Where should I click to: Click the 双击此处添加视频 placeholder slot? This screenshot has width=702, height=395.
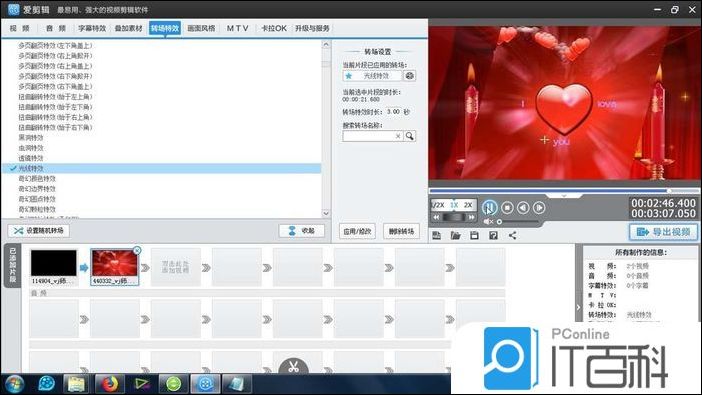click(x=176, y=267)
